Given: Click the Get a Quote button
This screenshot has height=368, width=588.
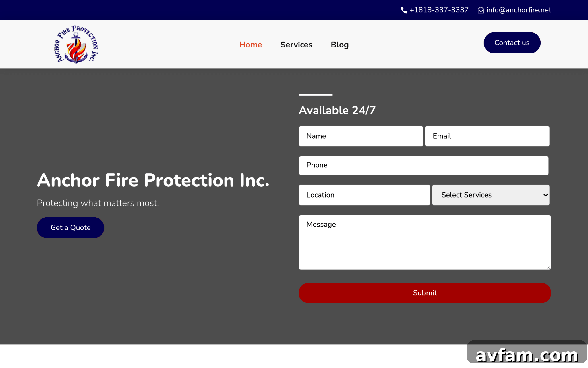Looking at the screenshot, I should [70, 228].
